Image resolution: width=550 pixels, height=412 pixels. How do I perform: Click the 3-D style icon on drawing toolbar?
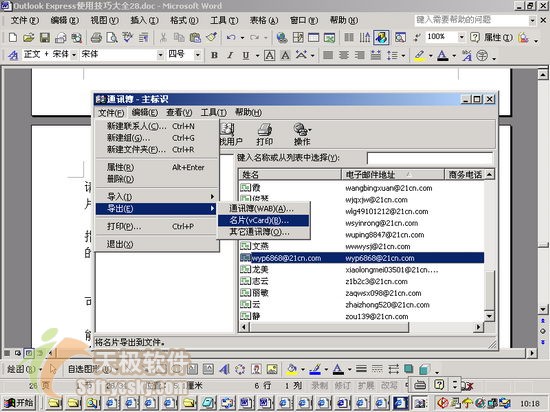(x=424, y=369)
